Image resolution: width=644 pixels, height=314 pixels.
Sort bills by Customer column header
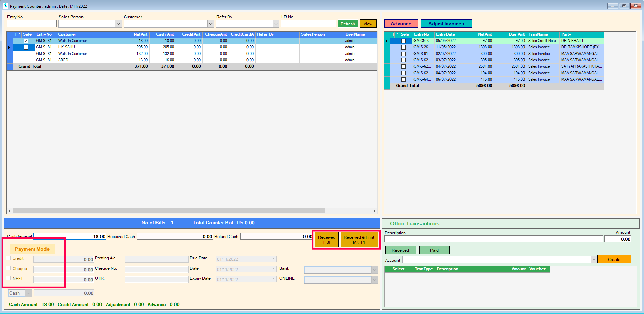[x=90, y=34]
